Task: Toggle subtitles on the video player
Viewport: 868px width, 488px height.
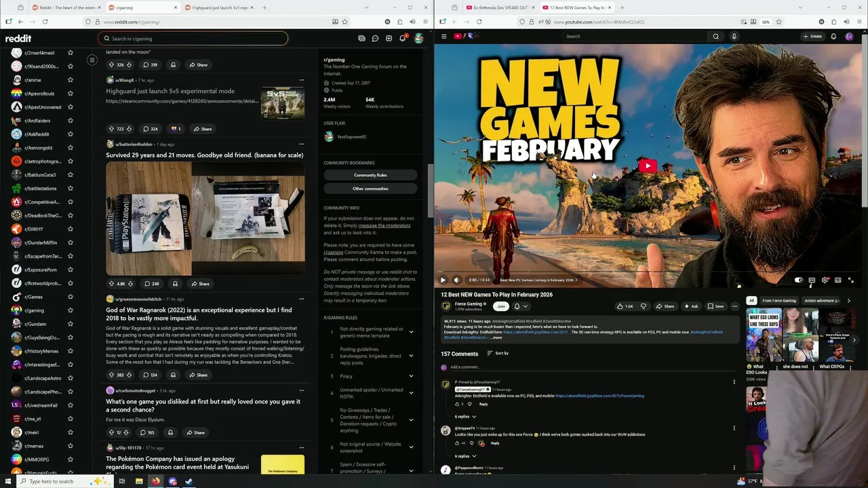Action: pos(812,280)
